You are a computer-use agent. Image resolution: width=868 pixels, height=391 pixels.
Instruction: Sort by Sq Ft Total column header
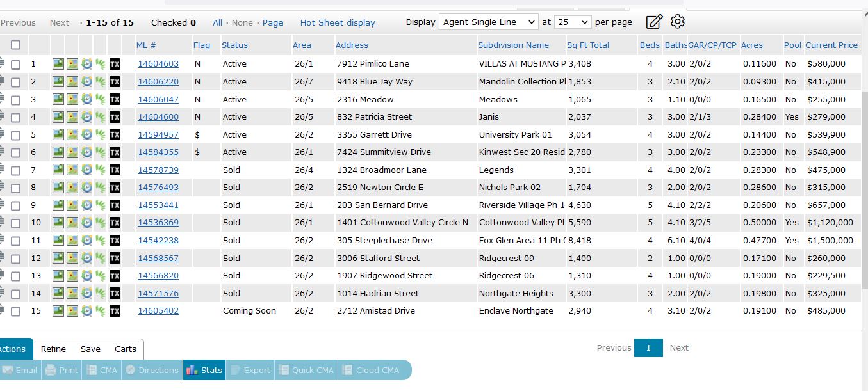click(588, 45)
